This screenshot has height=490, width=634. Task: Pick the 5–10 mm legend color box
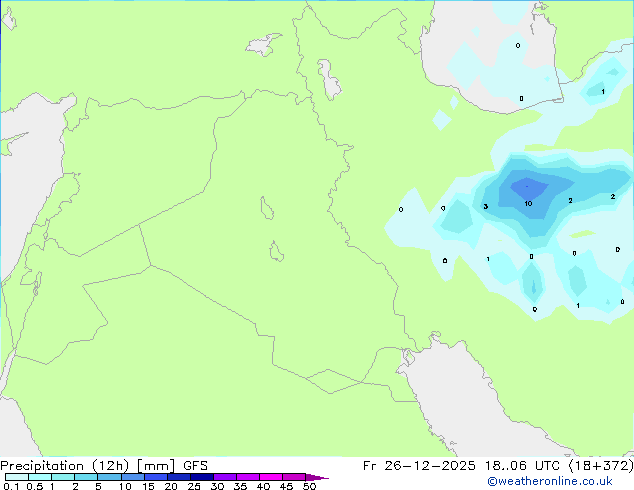109,477
